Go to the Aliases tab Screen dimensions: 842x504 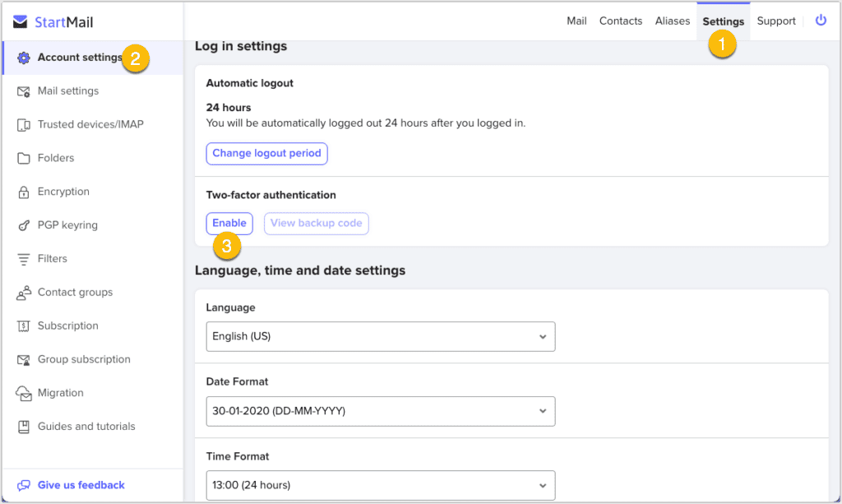tap(672, 21)
